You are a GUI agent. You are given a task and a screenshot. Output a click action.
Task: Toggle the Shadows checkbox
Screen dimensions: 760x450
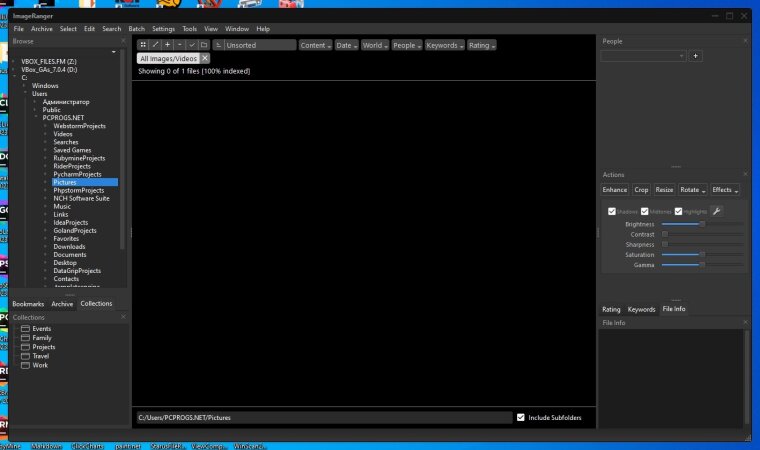click(612, 211)
